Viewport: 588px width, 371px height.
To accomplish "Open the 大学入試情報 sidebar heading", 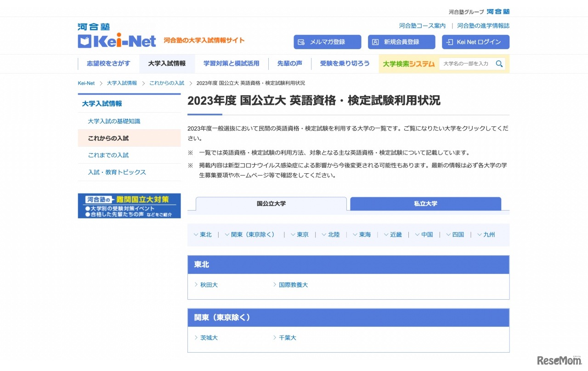I will click(x=102, y=104).
